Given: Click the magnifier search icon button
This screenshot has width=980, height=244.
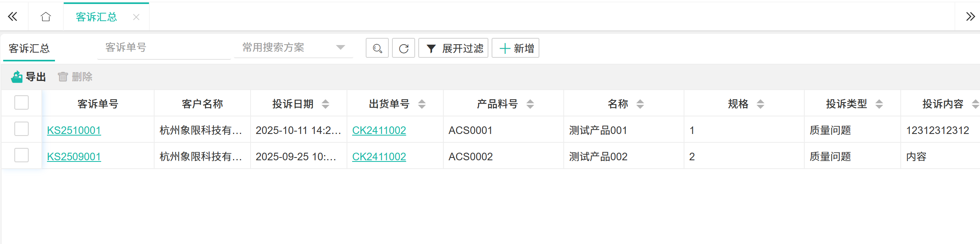Looking at the screenshot, I should pos(377,48).
